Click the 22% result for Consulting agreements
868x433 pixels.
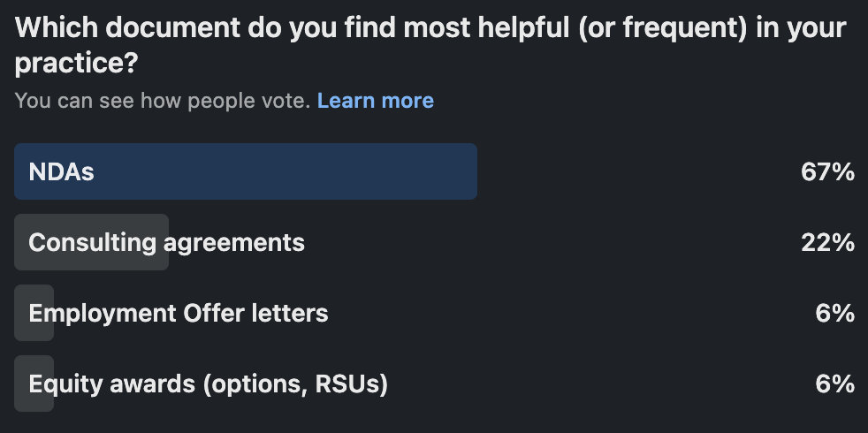pos(827,242)
